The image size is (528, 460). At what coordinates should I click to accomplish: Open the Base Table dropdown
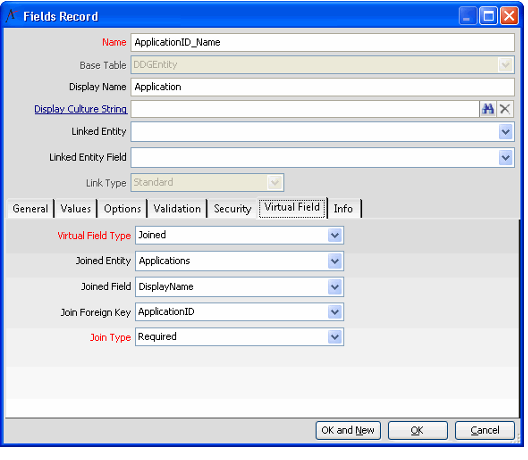point(505,65)
